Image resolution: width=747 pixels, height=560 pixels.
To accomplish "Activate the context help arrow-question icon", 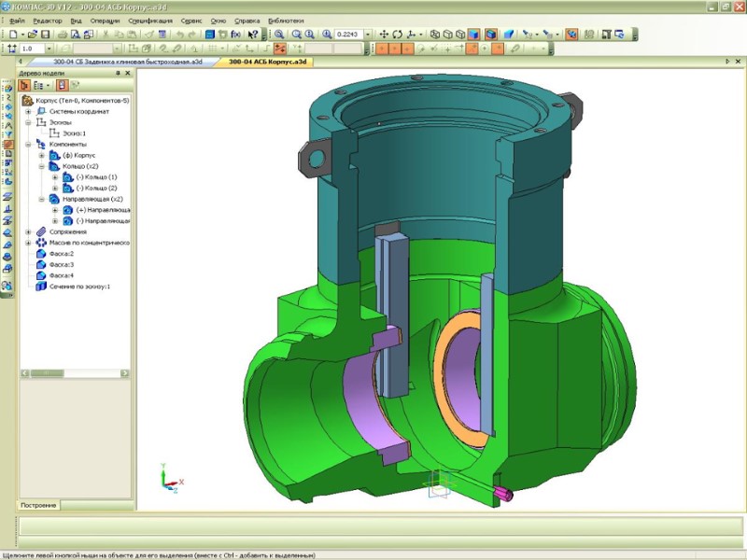I will (253, 35).
